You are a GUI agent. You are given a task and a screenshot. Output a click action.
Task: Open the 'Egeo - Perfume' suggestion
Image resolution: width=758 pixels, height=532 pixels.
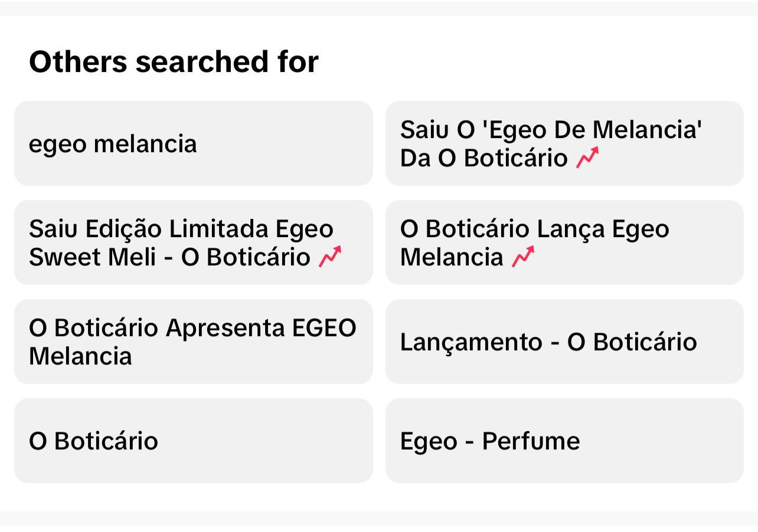564,441
